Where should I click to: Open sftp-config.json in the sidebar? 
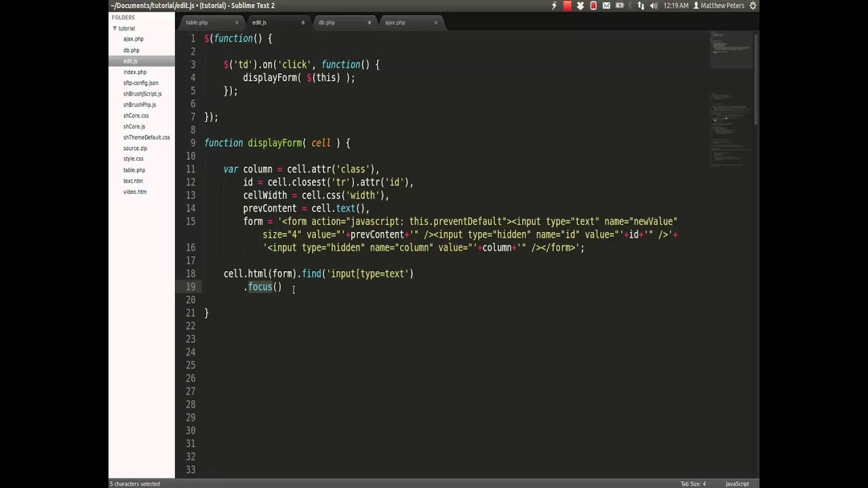pyautogui.click(x=140, y=83)
